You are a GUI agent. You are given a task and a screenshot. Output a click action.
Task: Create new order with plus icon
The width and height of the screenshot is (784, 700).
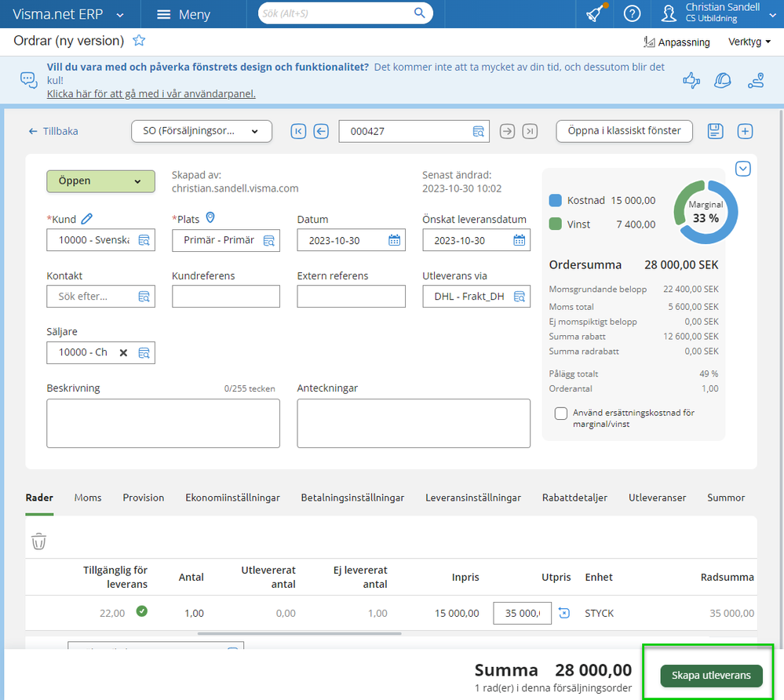pyautogui.click(x=745, y=132)
